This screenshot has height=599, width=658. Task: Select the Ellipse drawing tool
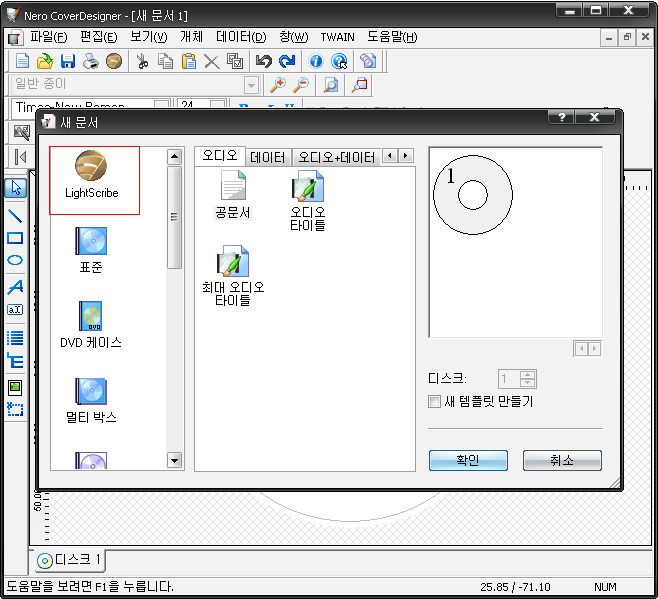click(x=16, y=260)
